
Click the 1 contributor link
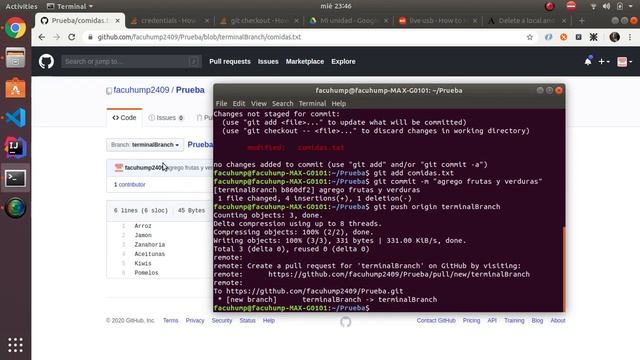coord(129,184)
